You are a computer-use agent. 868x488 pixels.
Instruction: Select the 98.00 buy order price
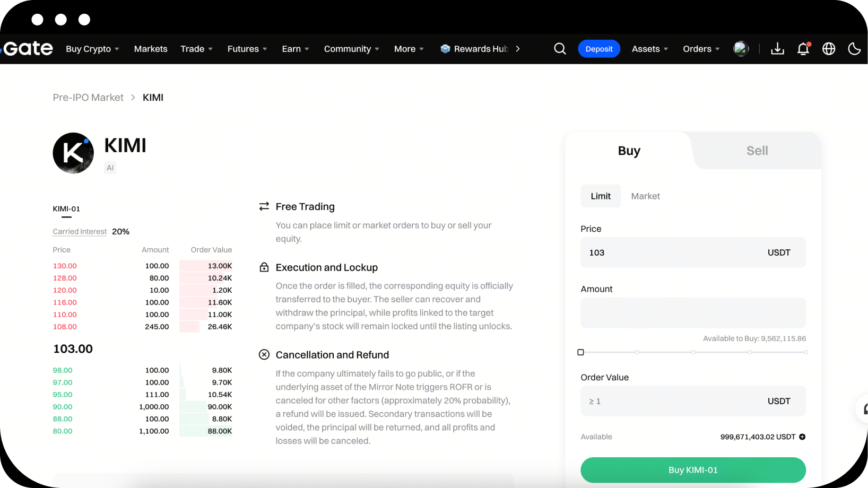pos(63,370)
